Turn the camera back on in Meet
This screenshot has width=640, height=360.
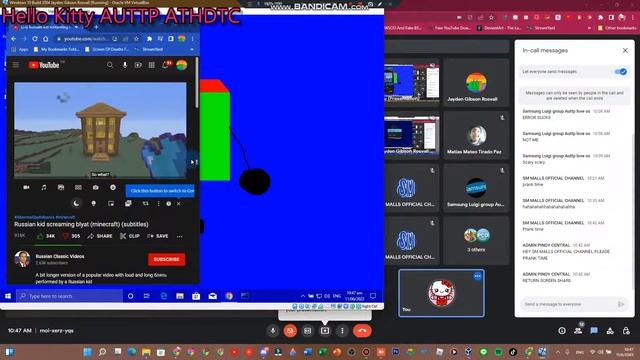click(290, 331)
